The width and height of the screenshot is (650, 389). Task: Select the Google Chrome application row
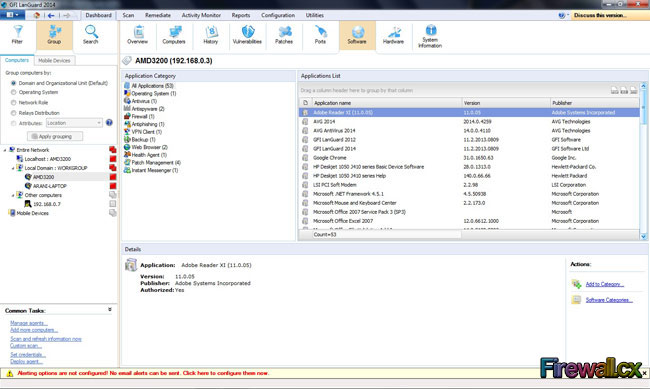click(x=469, y=158)
